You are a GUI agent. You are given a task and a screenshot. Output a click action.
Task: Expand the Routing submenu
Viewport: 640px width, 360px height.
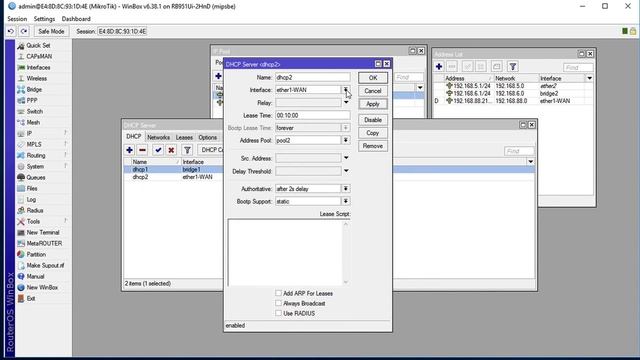[x=36, y=156]
